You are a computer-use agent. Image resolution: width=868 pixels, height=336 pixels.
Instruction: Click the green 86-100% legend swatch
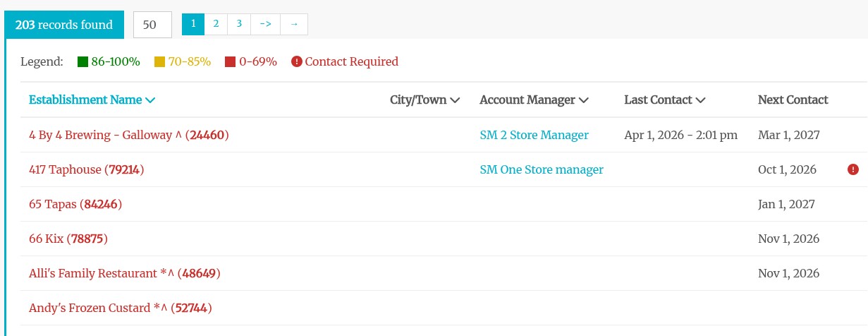[82, 62]
